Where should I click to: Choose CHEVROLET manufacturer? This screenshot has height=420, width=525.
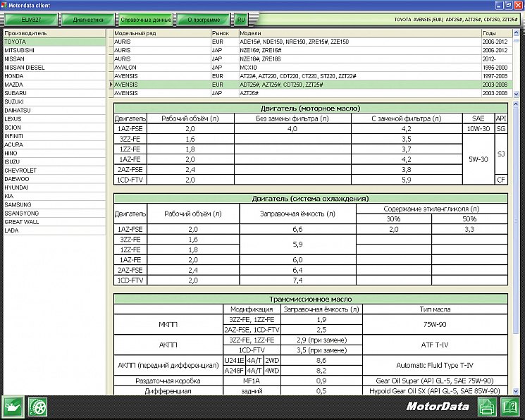pyautogui.click(x=54, y=171)
